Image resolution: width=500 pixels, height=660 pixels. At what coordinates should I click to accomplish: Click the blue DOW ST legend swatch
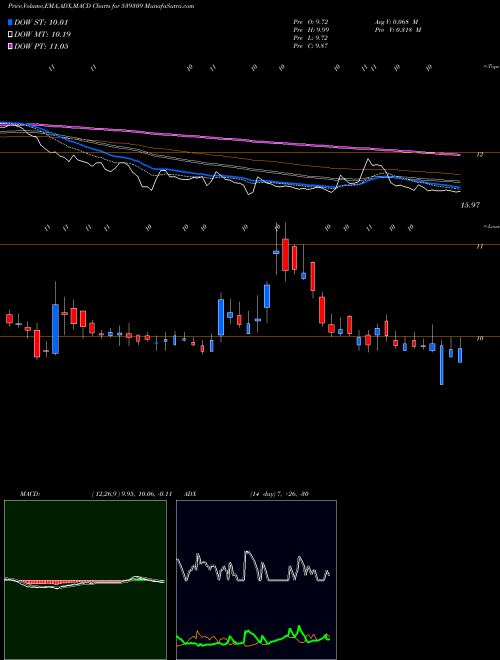[10, 22]
